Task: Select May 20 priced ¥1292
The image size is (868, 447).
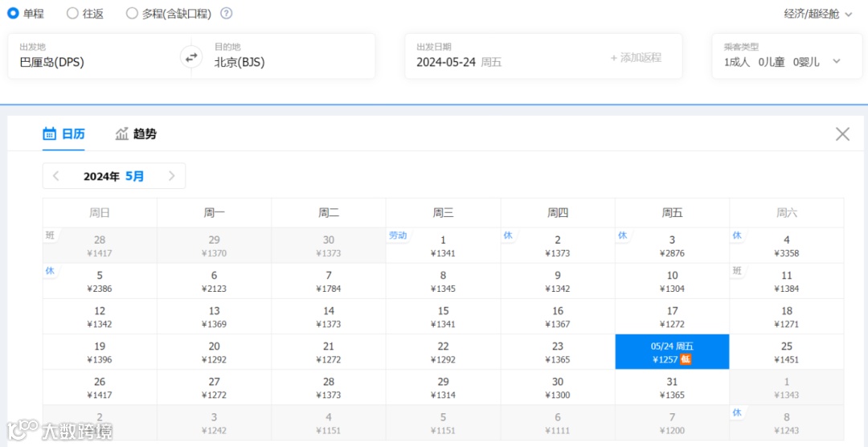Action: coord(215,351)
